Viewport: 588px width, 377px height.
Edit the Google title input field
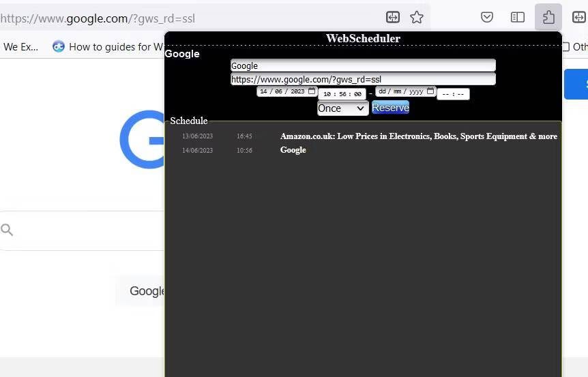363,65
